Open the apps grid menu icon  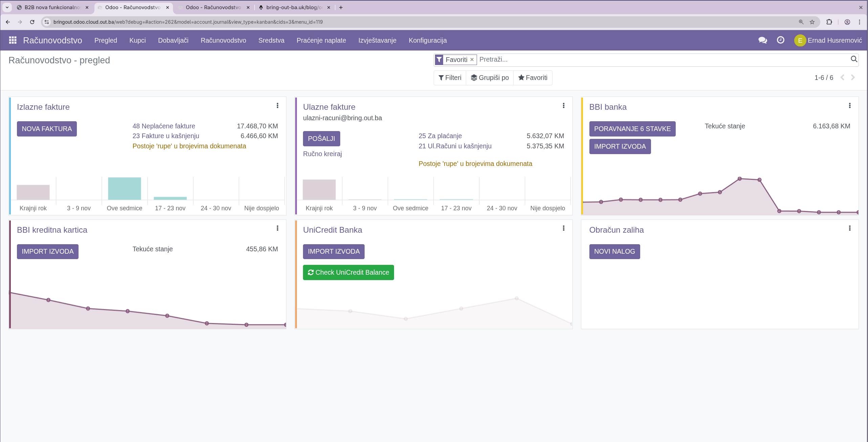13,40
